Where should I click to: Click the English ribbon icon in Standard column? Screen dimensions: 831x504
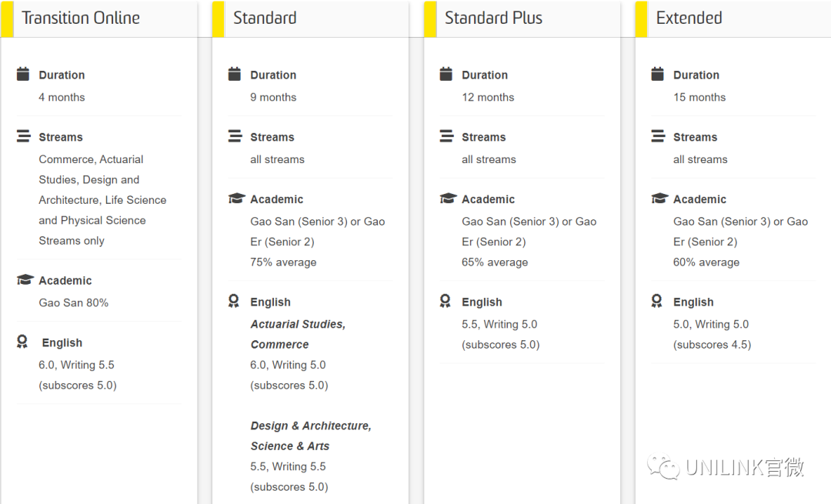(x=234, y=301)
